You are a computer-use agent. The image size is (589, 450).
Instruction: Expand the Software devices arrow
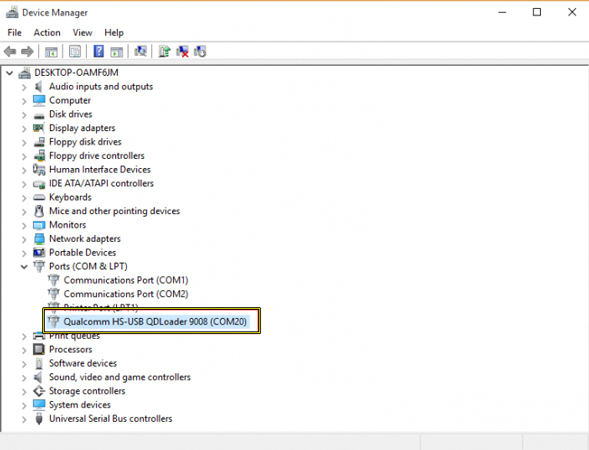click(24, 364)
